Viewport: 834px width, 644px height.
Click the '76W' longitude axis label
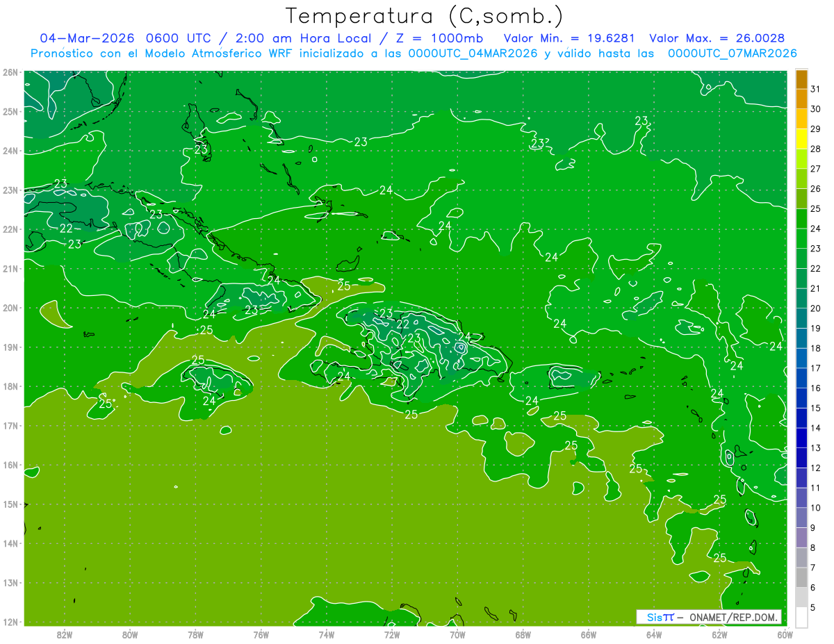coord(261,634)
